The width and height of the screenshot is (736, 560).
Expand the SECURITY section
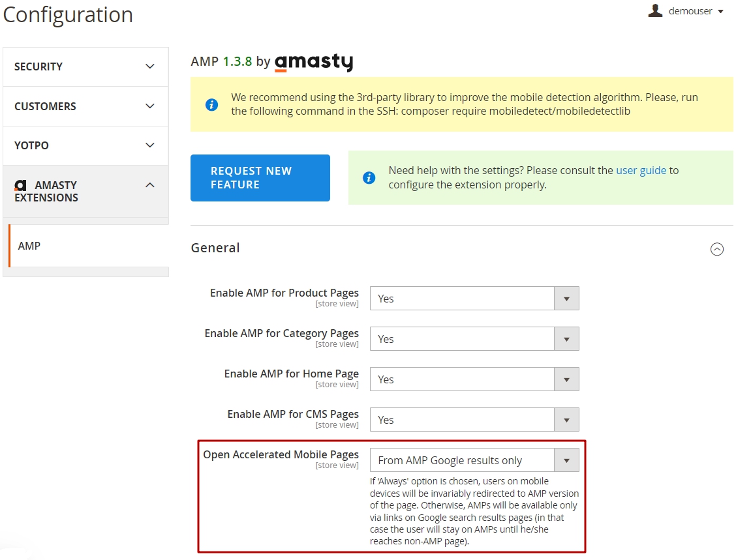click(x=85, y=66)
